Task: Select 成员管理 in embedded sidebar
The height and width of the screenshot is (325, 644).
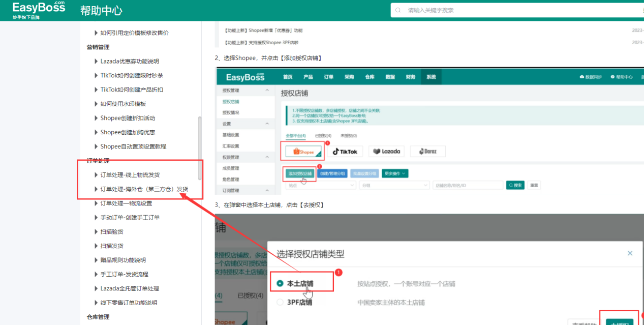Action: point(231,168)
